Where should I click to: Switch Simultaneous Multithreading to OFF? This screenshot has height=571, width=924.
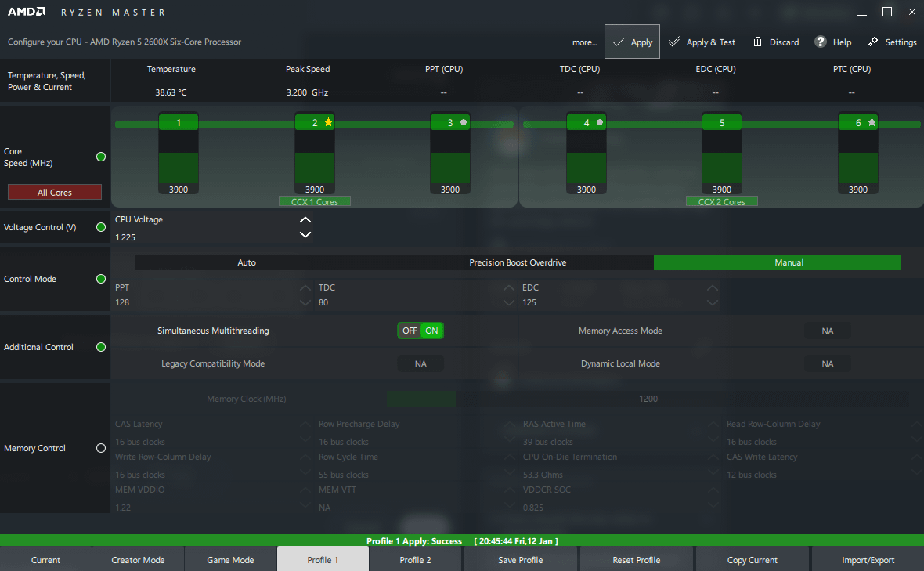click(x=410, y=331)
